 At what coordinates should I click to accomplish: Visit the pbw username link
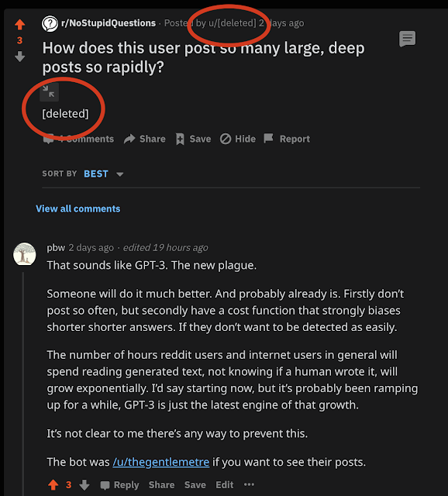56,248
